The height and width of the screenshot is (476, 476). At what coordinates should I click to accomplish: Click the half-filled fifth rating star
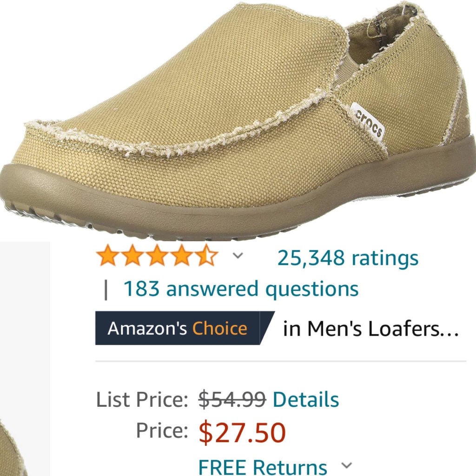point(206,256)
